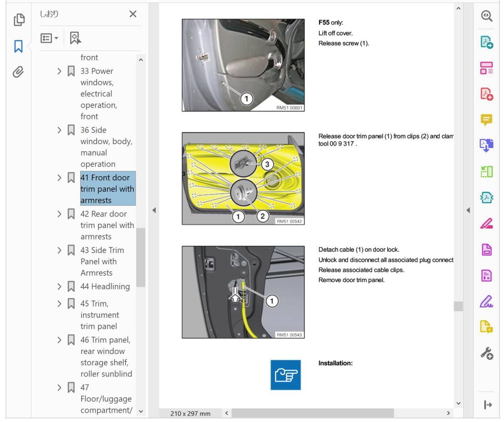Open the Organize Pages tool (green icon)
Image resolution: width=504 pixels, height=422 pixels.
coord(487,171)
